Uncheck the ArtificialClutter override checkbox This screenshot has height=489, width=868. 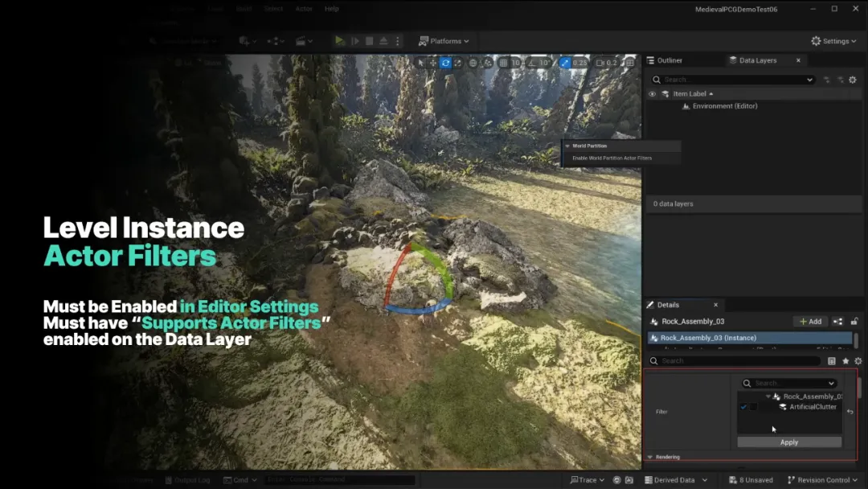743,407
